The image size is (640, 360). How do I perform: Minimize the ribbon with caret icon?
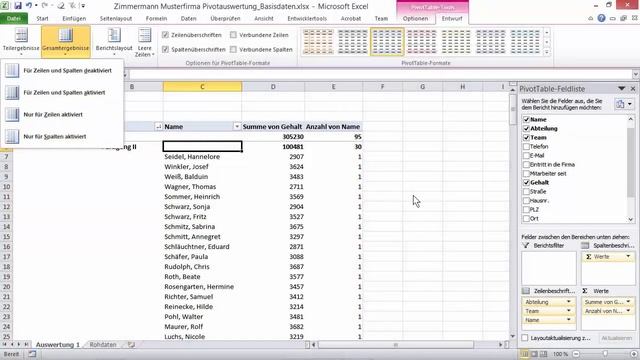590,18
